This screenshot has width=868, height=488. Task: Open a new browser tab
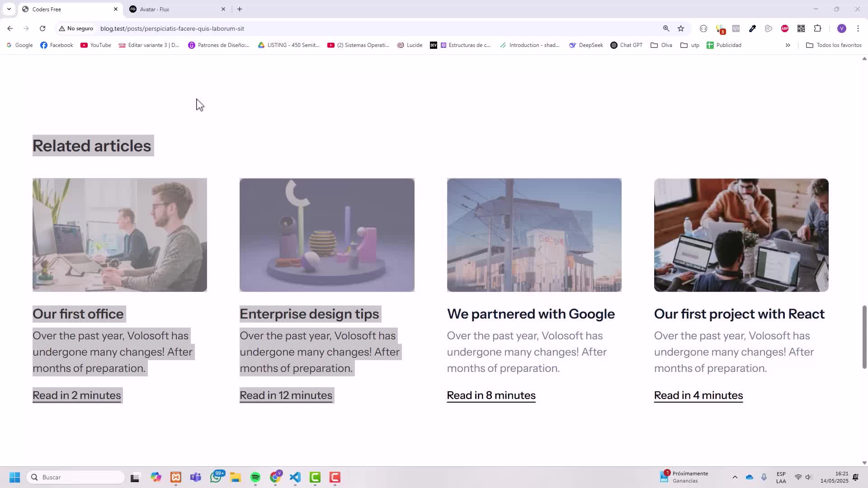(240, 9)
